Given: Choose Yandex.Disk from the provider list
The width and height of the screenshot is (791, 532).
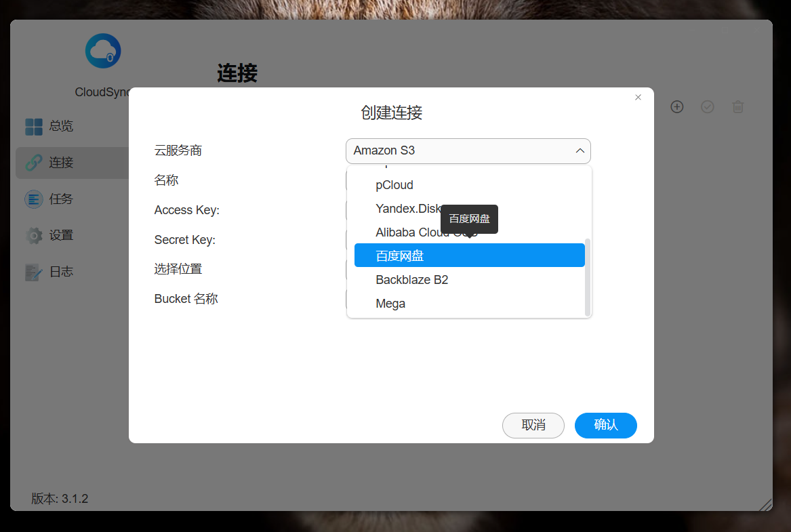Looking at the screenshot, I should tap(469, 209).
